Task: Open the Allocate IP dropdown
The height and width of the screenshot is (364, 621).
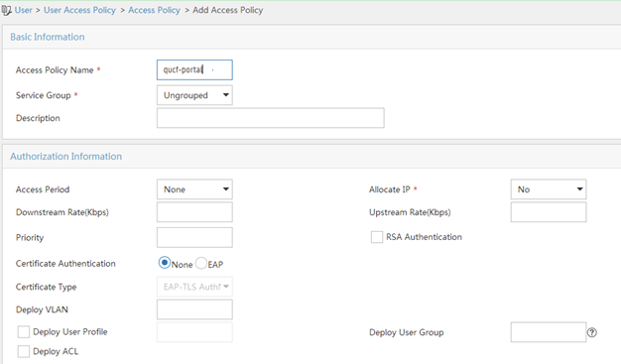Action: pos(549,189)
